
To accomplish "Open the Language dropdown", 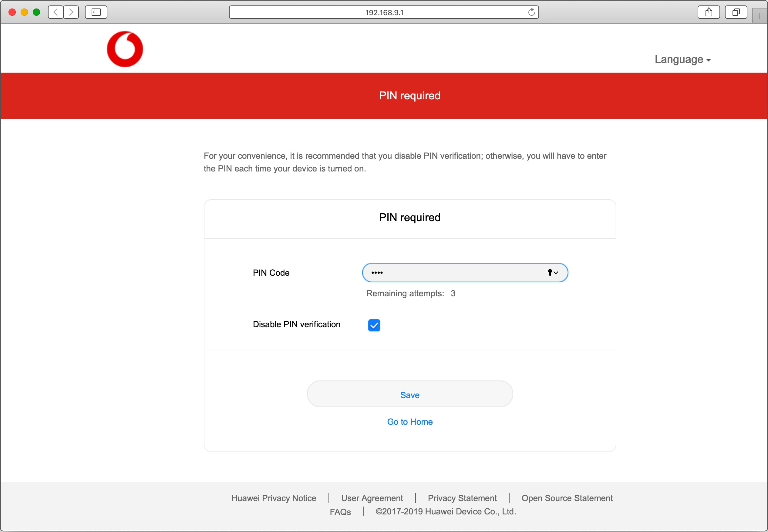I will (x=682, y=59).
